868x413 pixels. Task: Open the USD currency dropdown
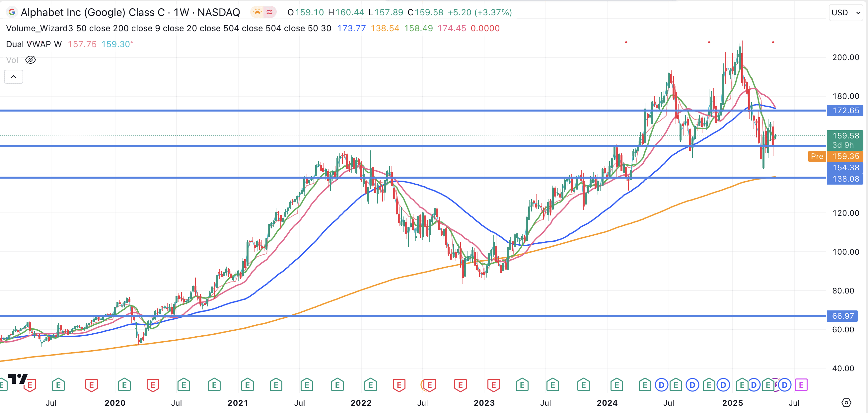[846, 13]
